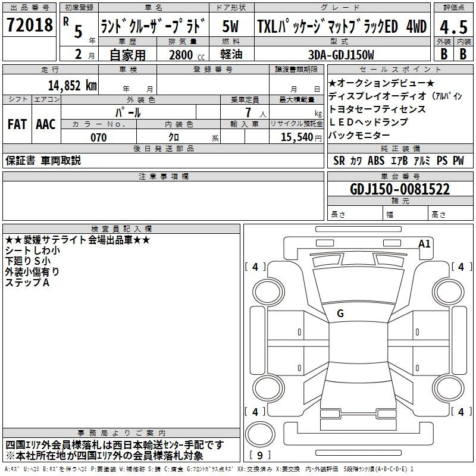Select the inspector note 下廻りS小
The image size is (476, 476).
click(27, 261)
